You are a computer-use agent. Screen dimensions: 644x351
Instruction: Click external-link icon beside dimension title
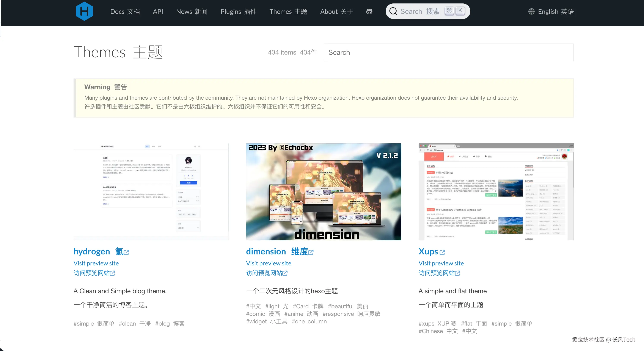(311, 252)
